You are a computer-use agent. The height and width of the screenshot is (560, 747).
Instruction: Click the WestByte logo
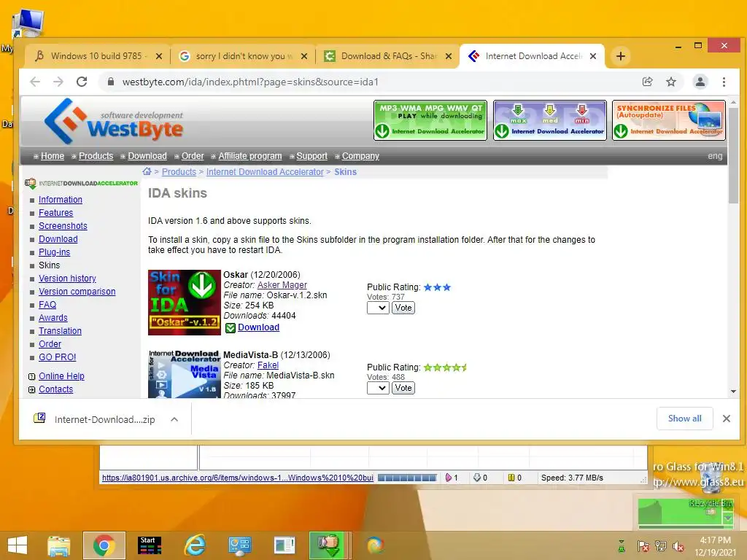point(113,122)
